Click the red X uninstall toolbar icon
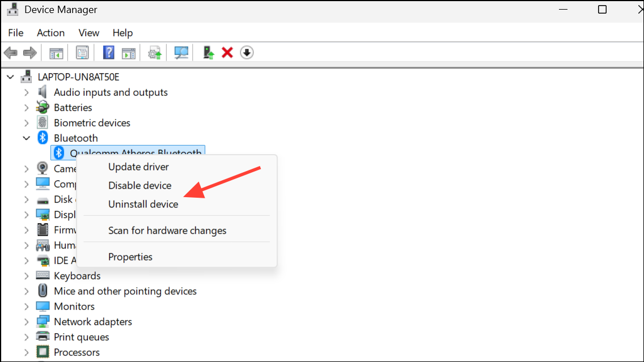The height and width of the screenshot is (362, 644). click(x=227, y=52)
